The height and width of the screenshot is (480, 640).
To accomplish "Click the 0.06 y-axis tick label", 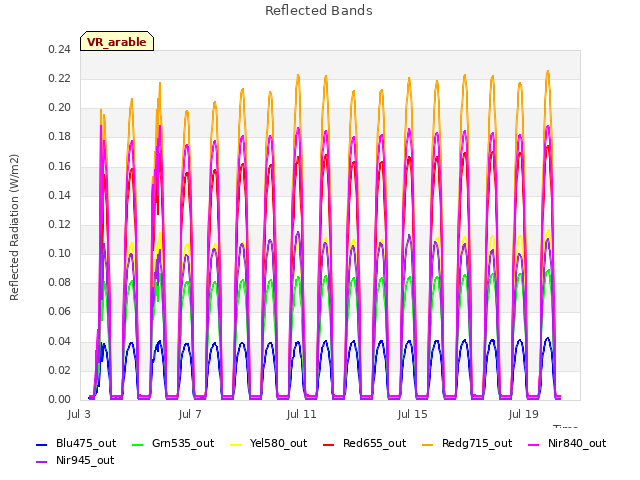I will (x=60, y=312).
